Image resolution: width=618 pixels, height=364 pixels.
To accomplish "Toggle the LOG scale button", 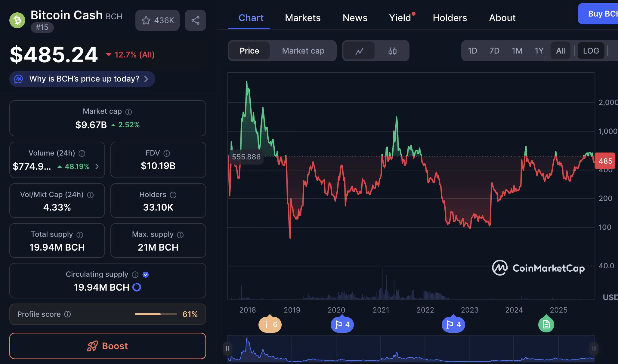I will [591, 51].
